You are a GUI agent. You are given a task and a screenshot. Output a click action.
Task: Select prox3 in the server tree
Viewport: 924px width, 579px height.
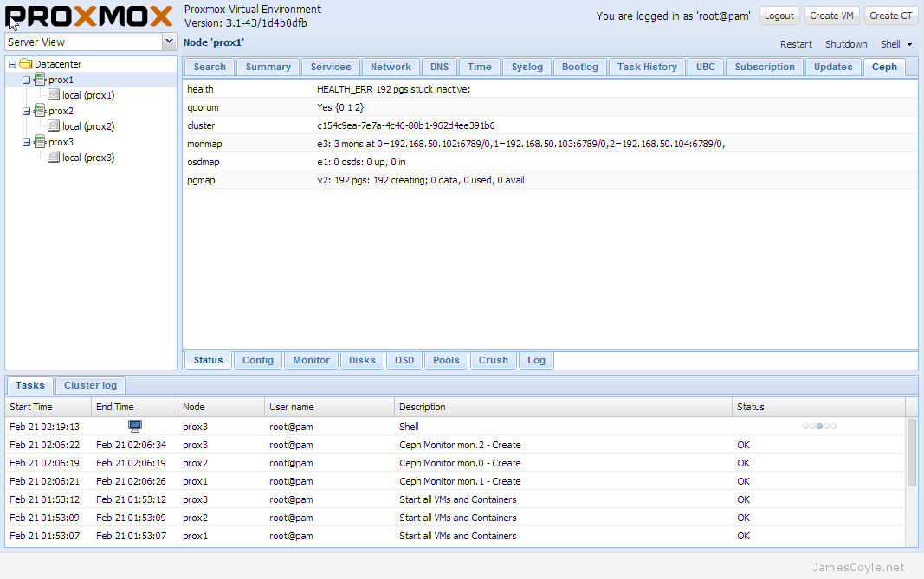(x=61, y=142)
